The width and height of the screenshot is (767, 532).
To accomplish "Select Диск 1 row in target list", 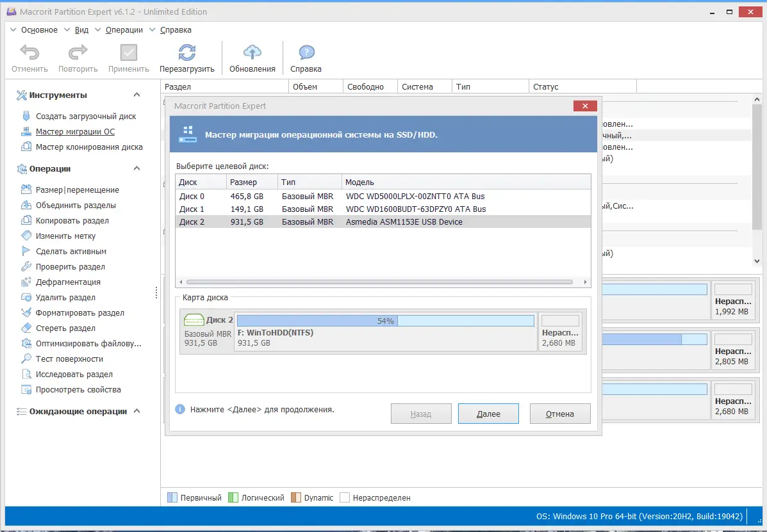I will click(383, 209).
